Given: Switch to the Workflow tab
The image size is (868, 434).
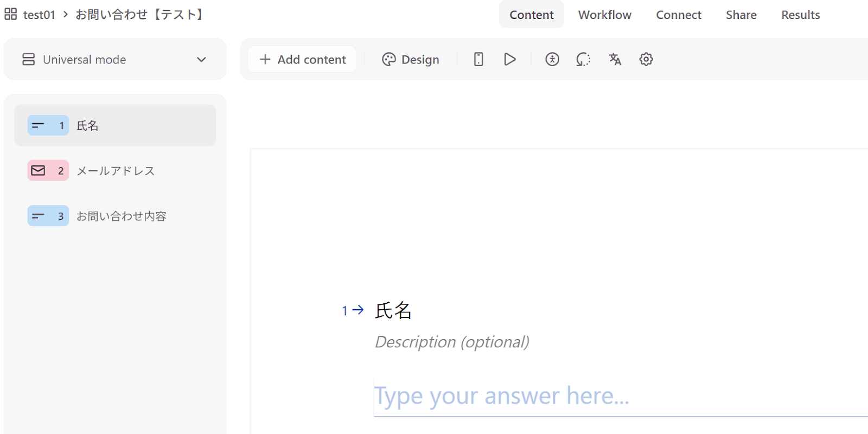Looking at the screenshot, I should [x=605, y=15].
